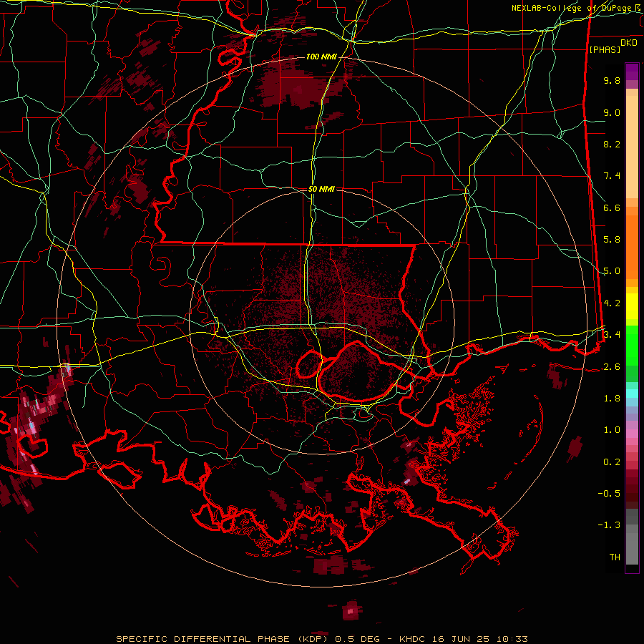
Task: Pick the green band of the color bar
Action: 632,345
